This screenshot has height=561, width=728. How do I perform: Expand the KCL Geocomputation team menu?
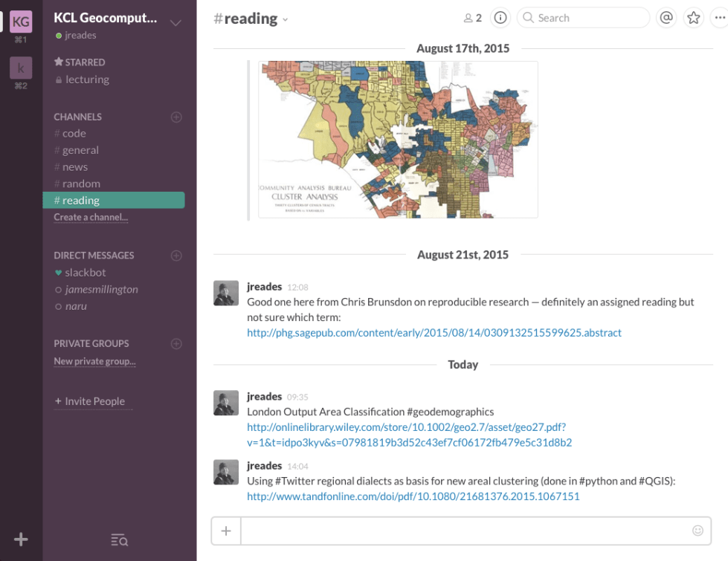coord(175,22)
